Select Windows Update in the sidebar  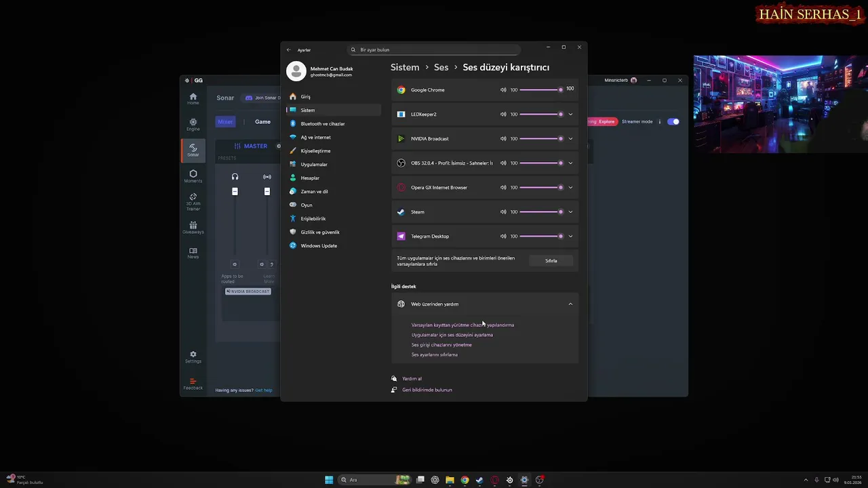click(x=332, y=245)
